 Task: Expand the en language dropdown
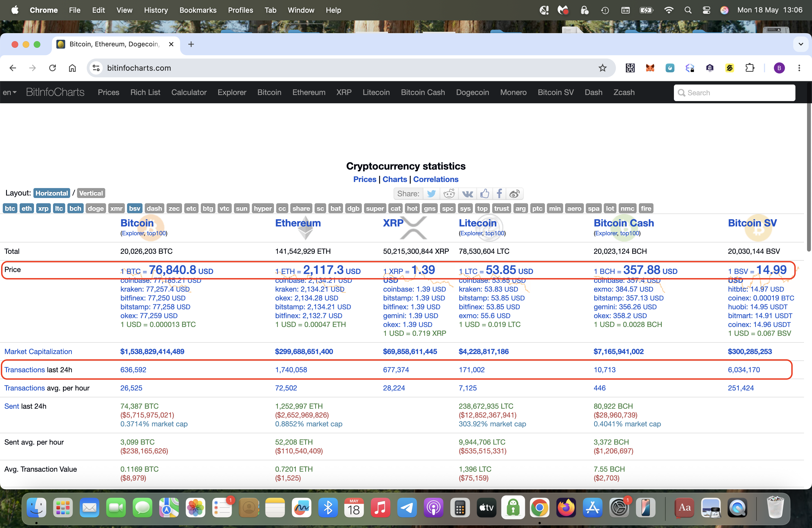pyautogui.click(x=10, y=93)
